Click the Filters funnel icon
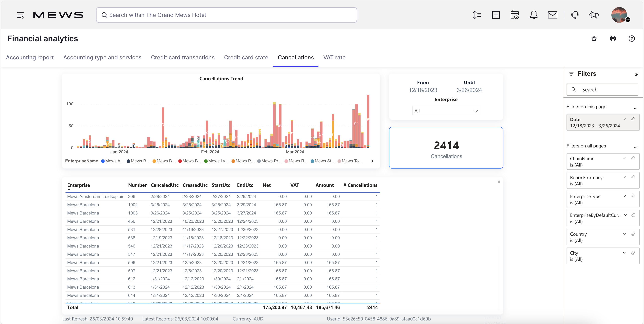The image size is (644, 324). click(571, 74)
